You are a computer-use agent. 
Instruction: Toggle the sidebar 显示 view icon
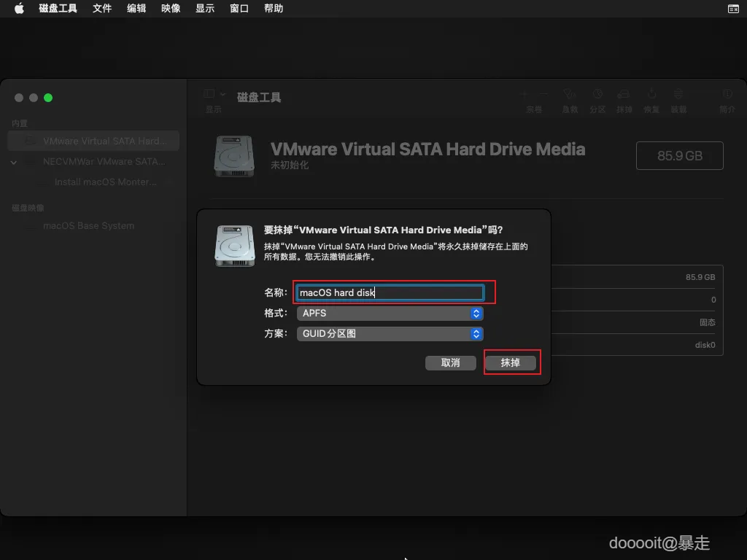[209, 94]
